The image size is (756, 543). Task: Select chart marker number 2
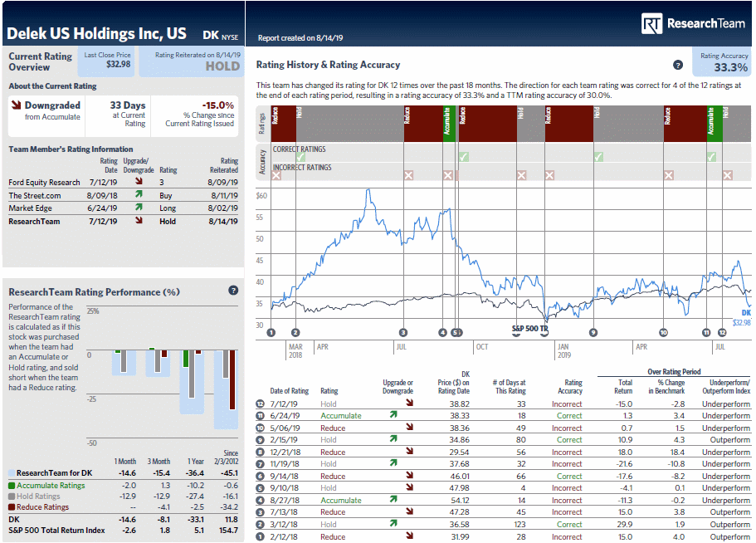(295, 332)
